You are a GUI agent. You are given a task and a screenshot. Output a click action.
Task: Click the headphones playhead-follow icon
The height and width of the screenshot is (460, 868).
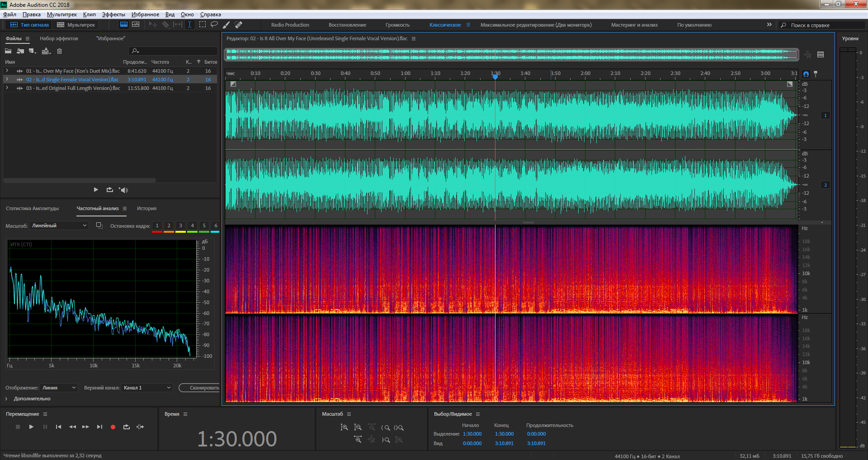coord(806,74)
